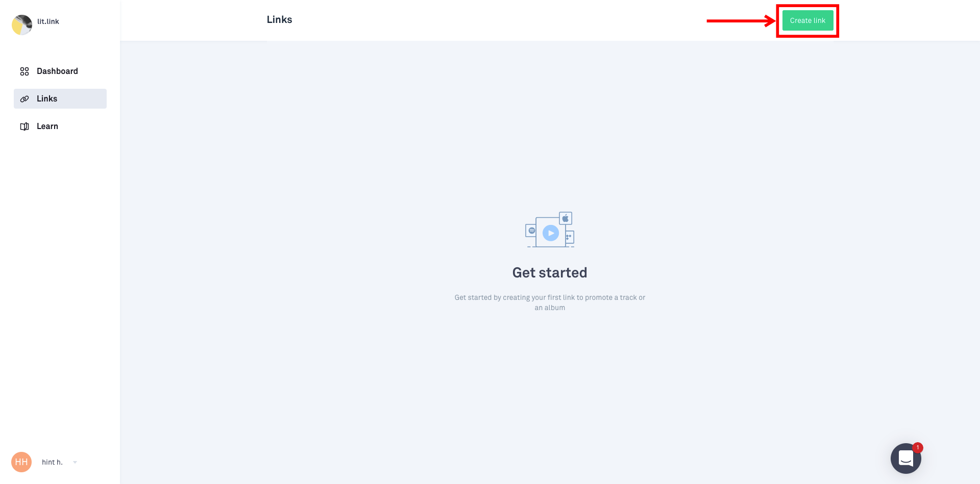Click the Links page title
This screenshot has width=980, height=484.
280,19
